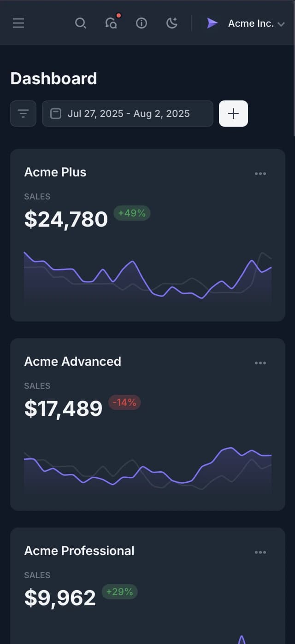295x644 pixels.
Task: Open the date range picker
Action: tap(128, 113)
